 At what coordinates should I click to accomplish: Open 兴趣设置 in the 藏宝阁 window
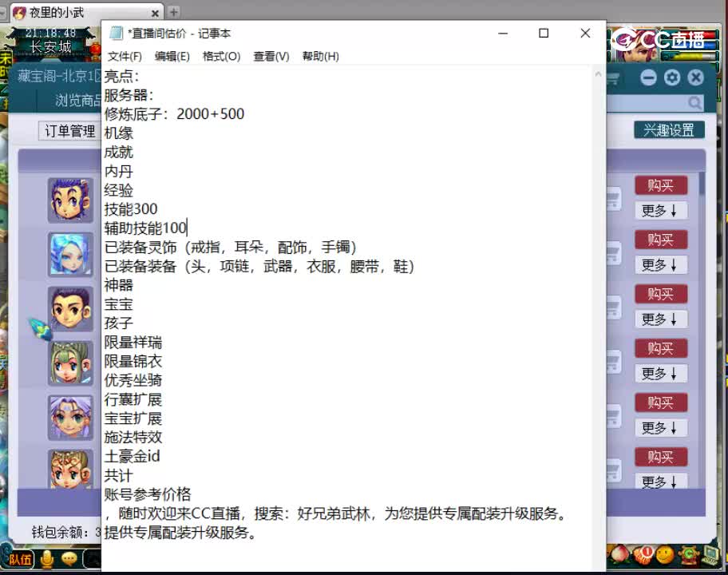coord(669,130)
